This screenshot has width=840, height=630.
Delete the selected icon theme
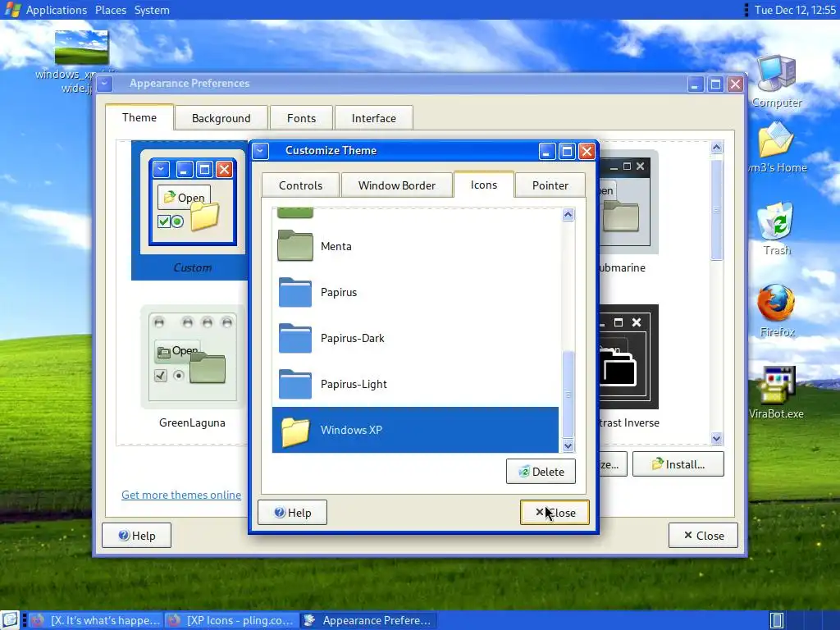[x=541, y=472]
